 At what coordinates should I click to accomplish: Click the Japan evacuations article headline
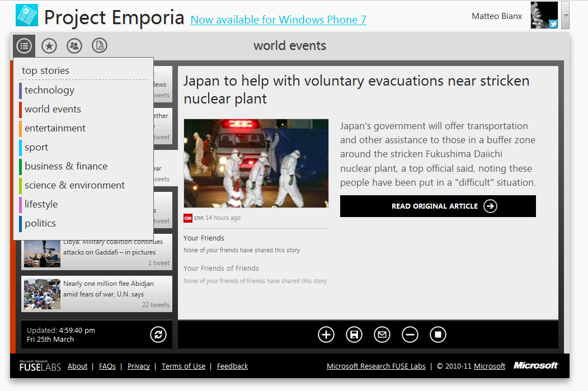click(x=356, y=89)
